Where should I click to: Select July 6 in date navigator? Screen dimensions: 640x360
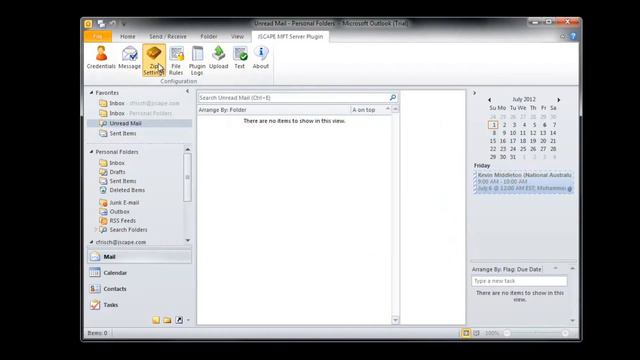(x=544, y=125)
